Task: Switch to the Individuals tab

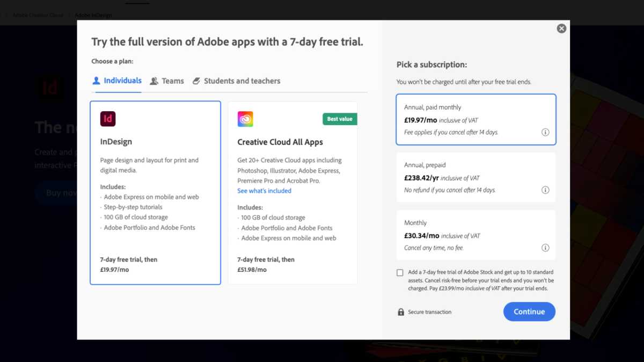Action: click(117, 81)
